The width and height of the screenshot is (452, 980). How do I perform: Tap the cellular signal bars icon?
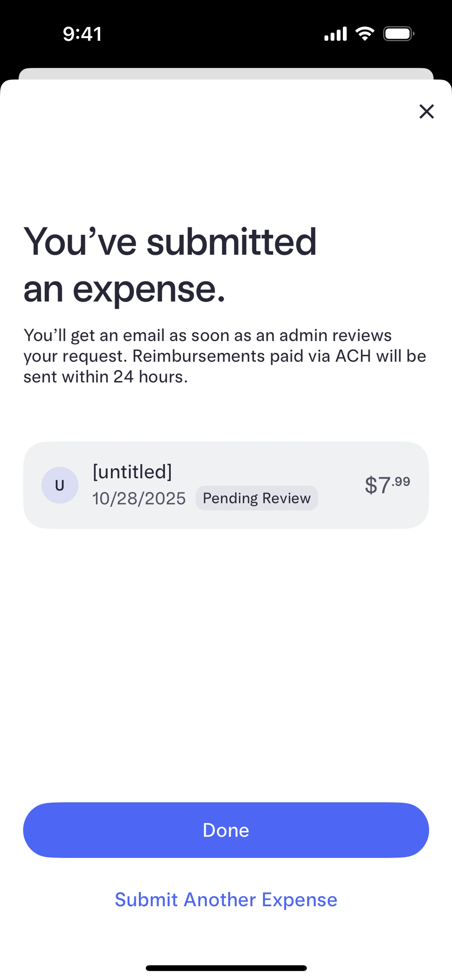335,34
